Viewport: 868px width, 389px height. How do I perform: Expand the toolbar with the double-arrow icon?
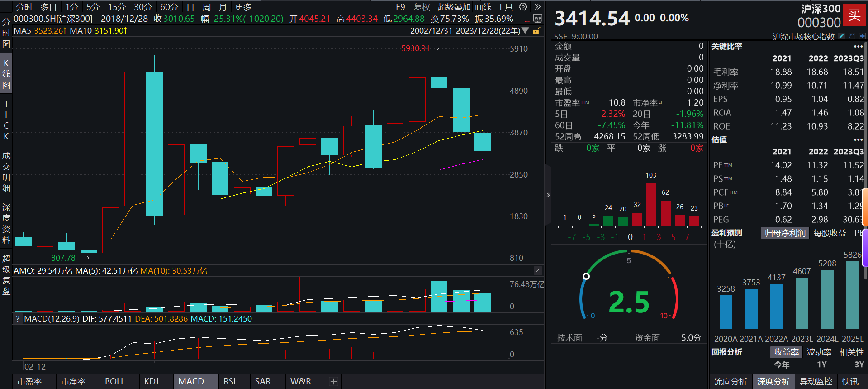[537, 7]
